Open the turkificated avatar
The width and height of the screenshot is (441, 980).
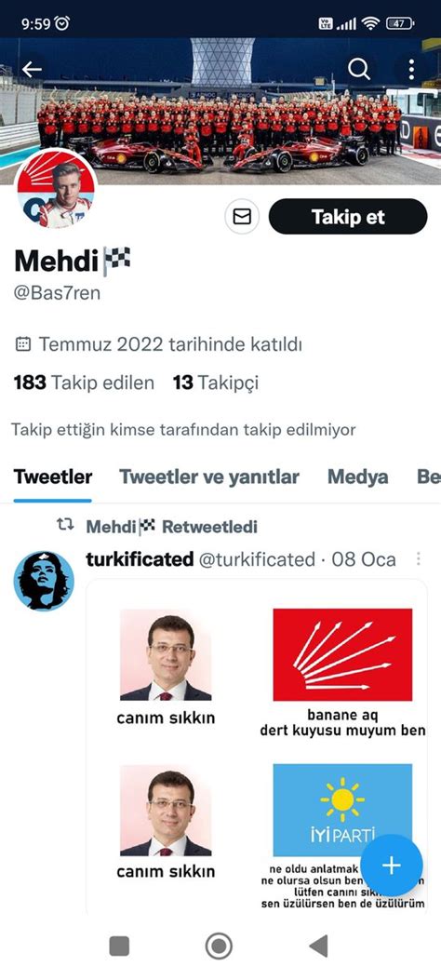pyautogui.click(x=44, y=582)
